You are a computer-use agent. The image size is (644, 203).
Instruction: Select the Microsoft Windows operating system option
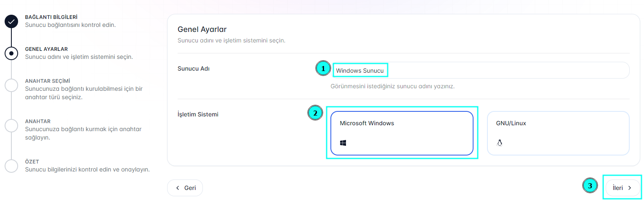(x=402, y=133)
